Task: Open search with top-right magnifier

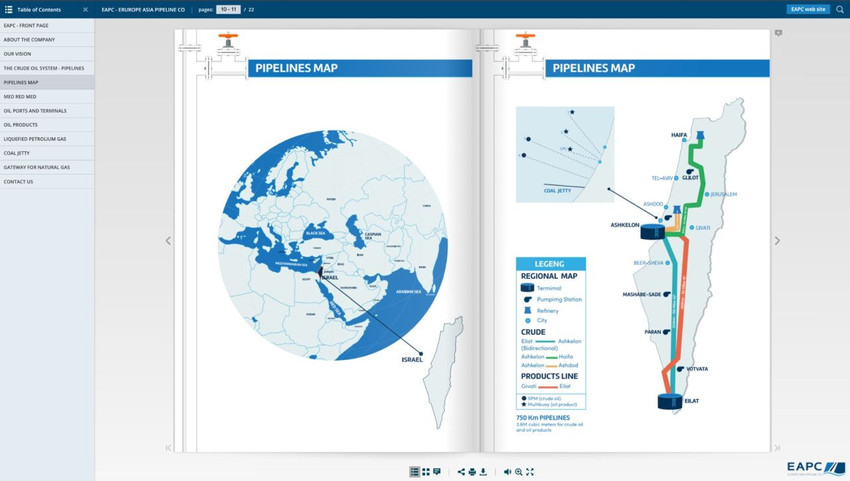Action: point(840,9)
